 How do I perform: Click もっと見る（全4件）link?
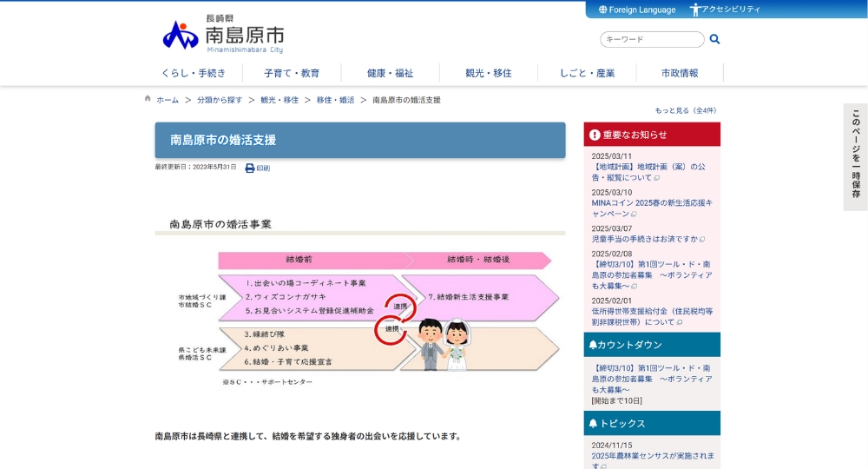pos(686,111)
